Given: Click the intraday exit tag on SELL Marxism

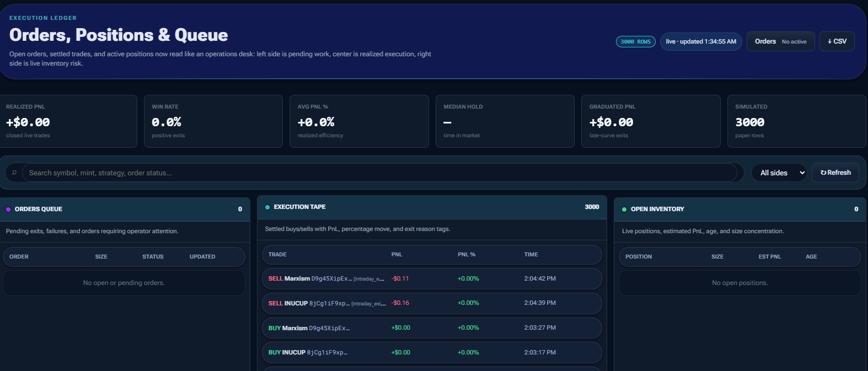Looking at the screenshot, I should (x=369, y=279).
